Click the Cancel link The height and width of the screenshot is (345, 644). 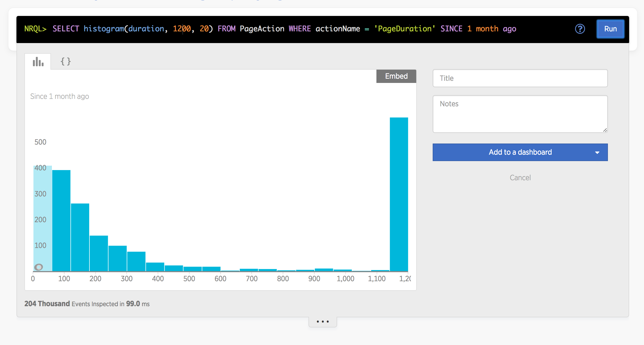(520, 178)
